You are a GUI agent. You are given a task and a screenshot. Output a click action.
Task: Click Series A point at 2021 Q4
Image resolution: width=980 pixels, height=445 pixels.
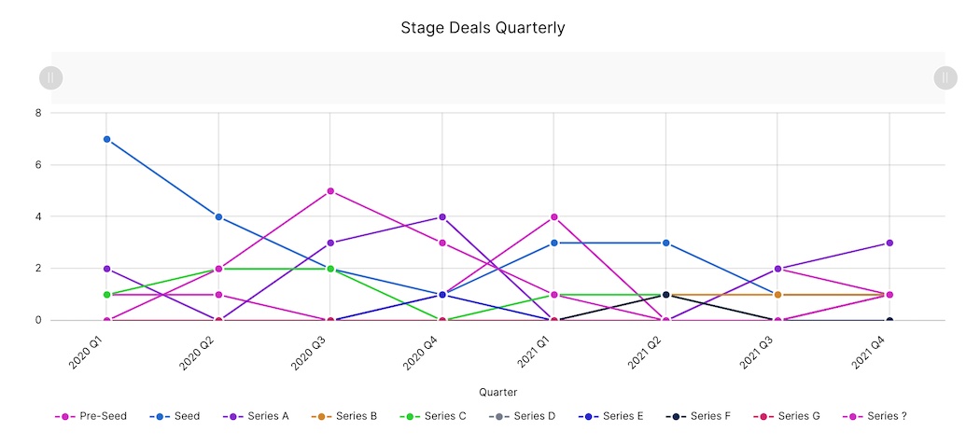pyautogui.click(x=889, y=243)
